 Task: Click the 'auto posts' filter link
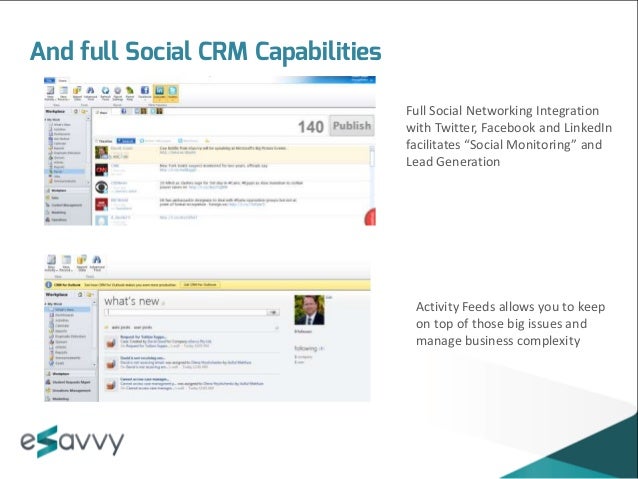121,327
